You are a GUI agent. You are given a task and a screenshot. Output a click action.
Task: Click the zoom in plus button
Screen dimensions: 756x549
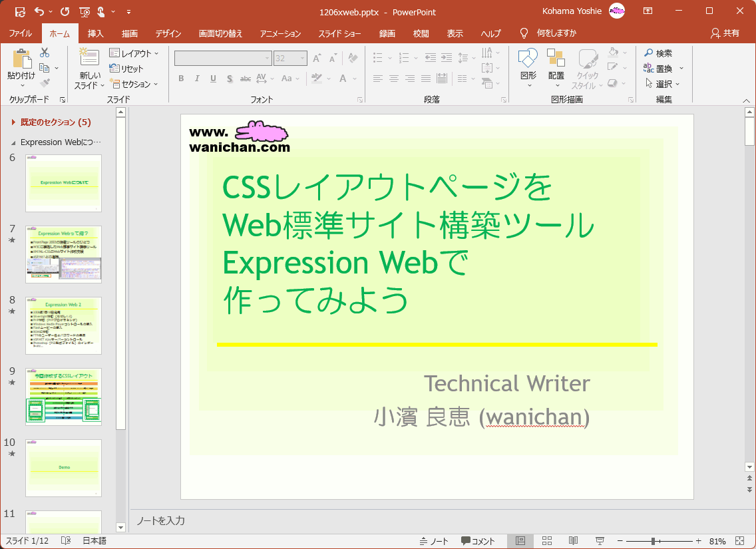pos(699,541)
